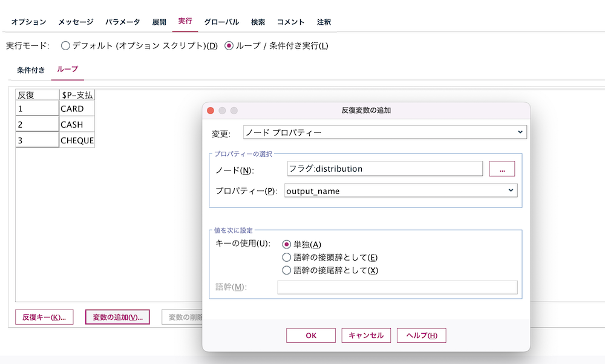Click the node browse ellipsis button
Image resolution: width=605 pixels, height=364 pixels.
(x=503, y=169)
